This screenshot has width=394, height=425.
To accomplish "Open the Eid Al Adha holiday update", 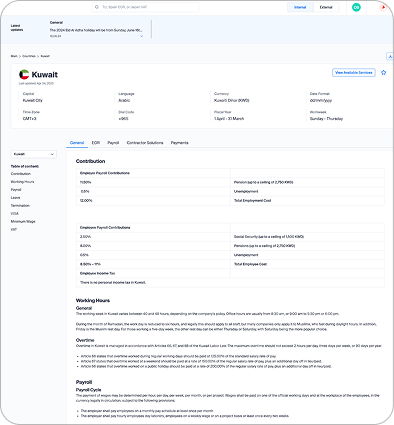I will click(x=96, y=30).
